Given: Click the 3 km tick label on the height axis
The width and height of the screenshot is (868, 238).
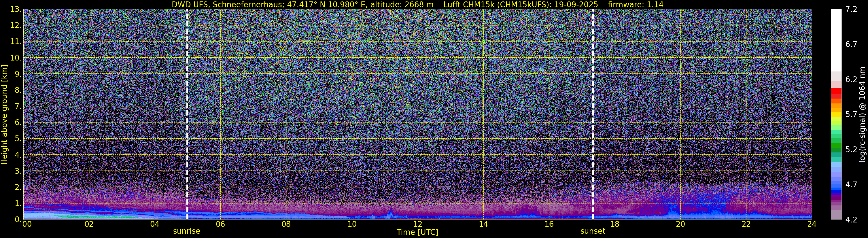Looking at the screenshot, I should coord(18,171).
